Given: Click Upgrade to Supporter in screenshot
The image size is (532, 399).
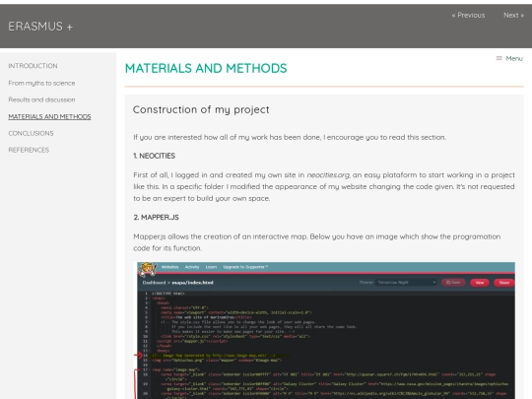Looking at the screenshot, I should click(x=245, y=267).
